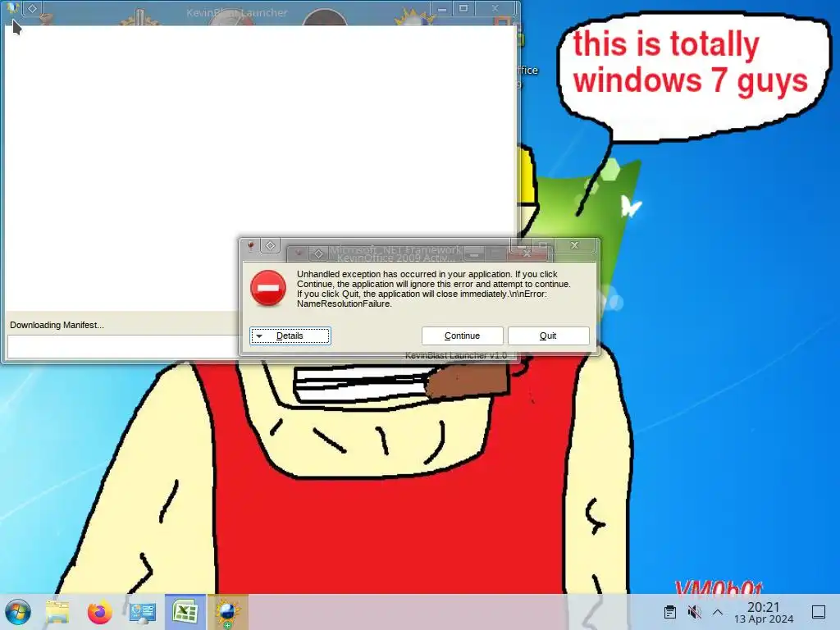Expand the Details section of the error
Image resolution: width=840 pixels, height=630 pixels.
point(290,336)
